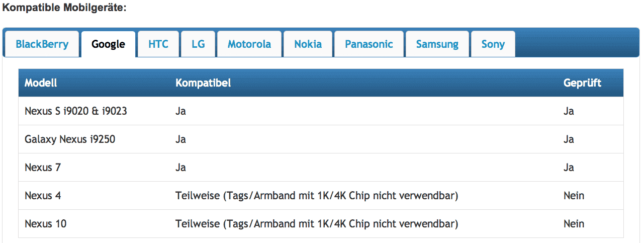Show Motorola compatible devices tab
The width and height of the screenshot is (644, 243).
click(249, 44)
